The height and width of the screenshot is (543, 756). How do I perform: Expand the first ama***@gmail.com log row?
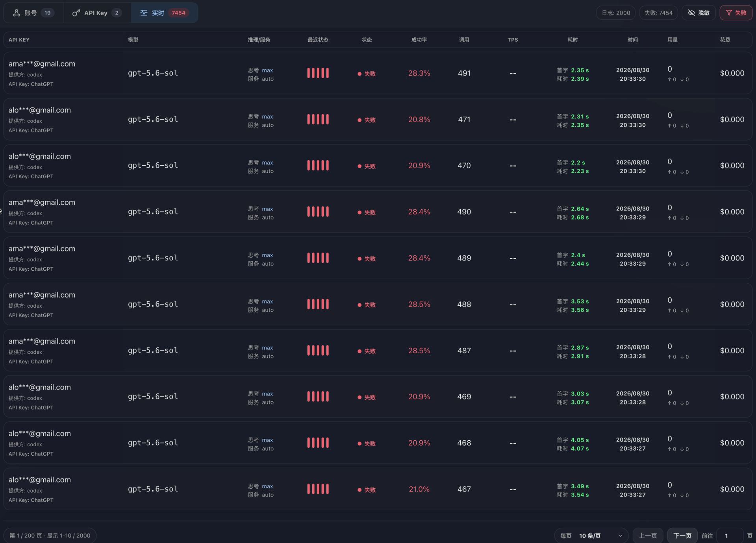pyautogui.click(x=378, y=73)
